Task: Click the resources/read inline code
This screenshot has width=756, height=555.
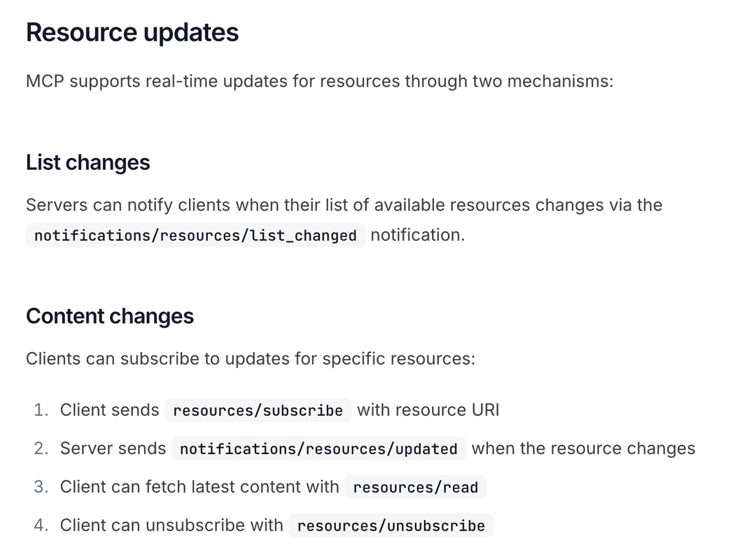Action: click(x=415, y=487)
